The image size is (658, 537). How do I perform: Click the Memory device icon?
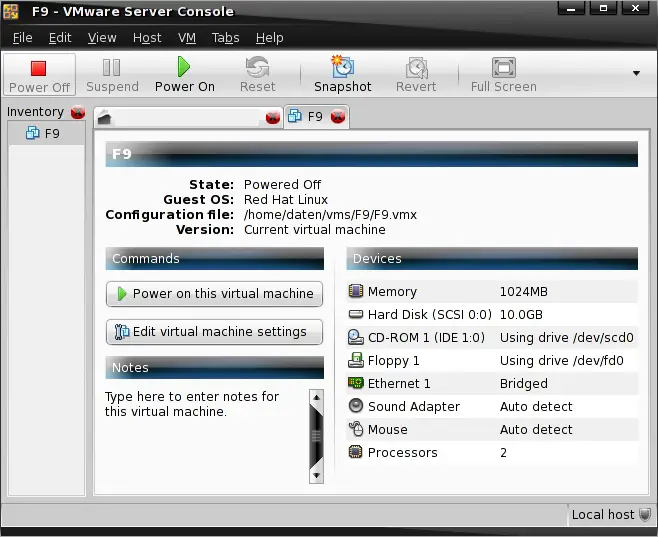[356, 291]
